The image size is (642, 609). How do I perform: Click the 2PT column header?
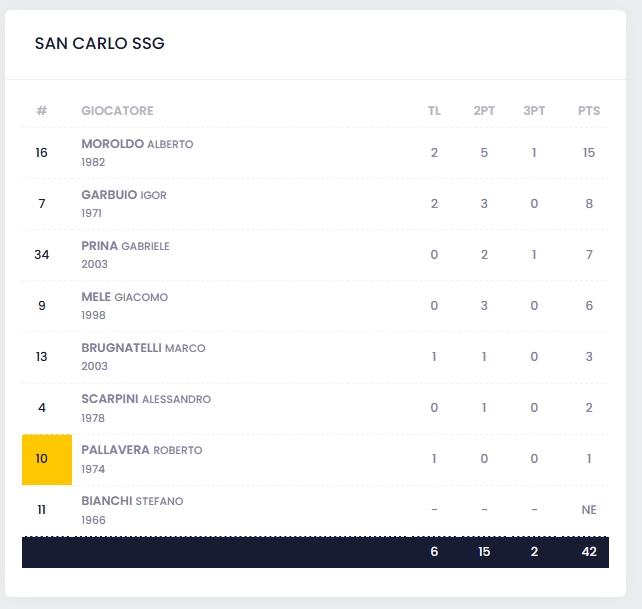(484, 111)
